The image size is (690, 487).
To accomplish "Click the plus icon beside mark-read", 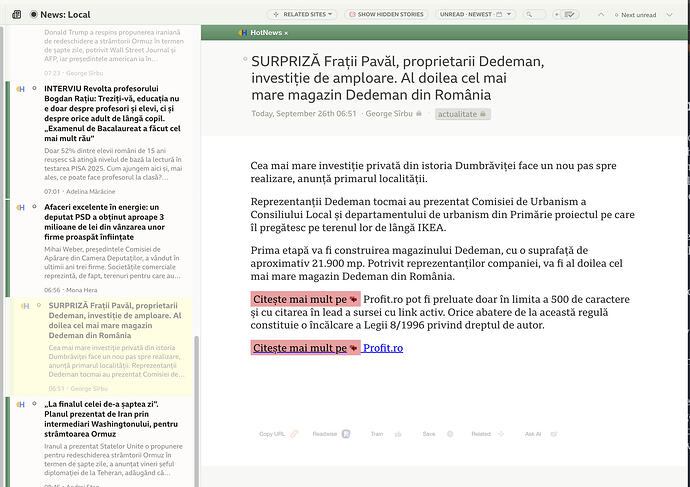I will coord(557,15).
